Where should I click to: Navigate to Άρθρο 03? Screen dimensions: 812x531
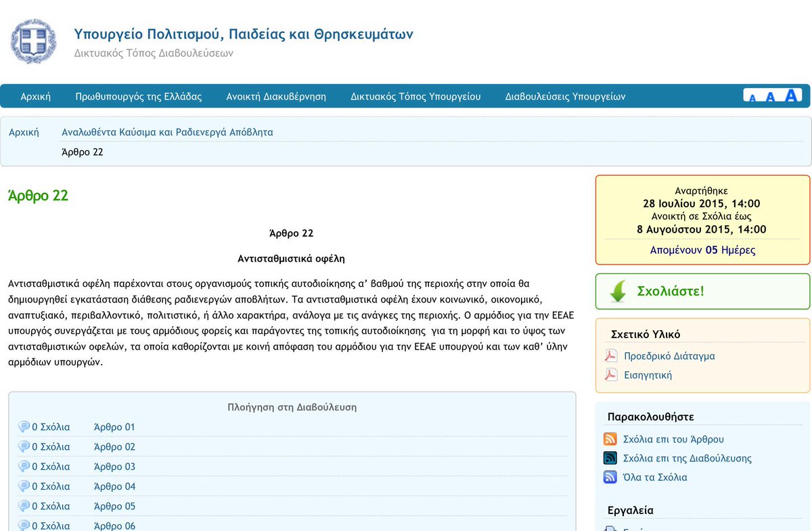click(x=114, y=466)
